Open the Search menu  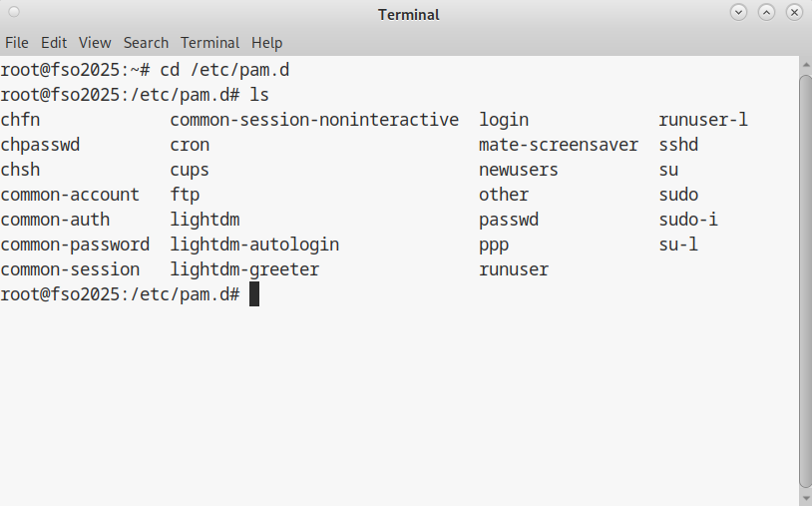pos(146,43)
